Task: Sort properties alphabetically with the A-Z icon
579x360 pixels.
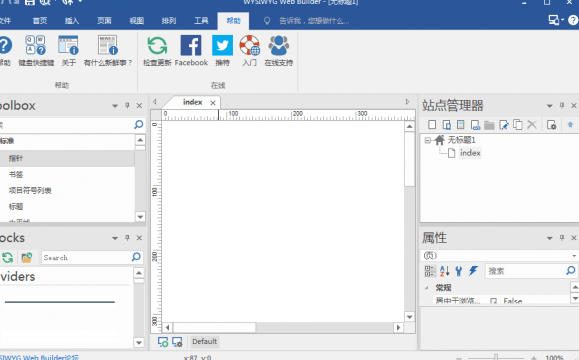Action: click(x=444, y=271)
